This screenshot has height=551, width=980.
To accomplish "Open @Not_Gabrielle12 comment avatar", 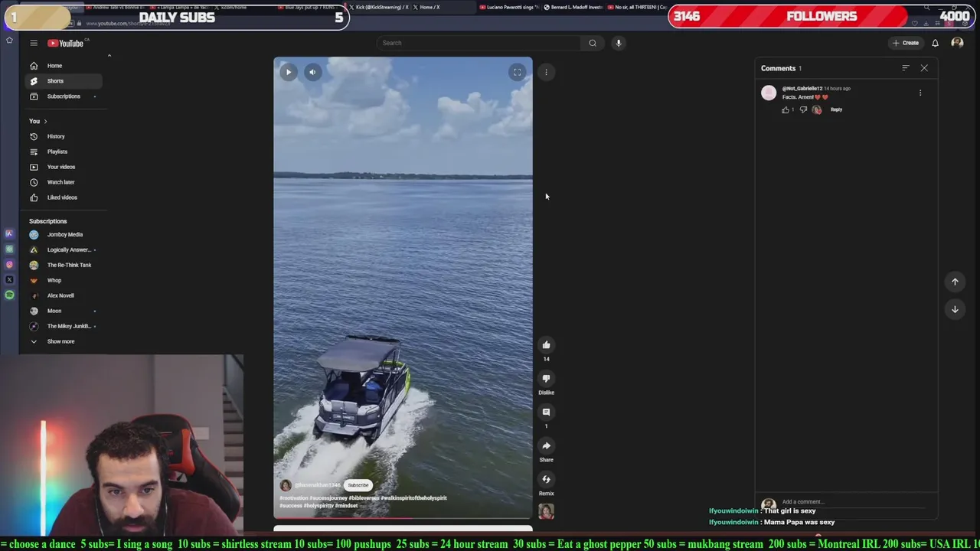I will [769, 93].
